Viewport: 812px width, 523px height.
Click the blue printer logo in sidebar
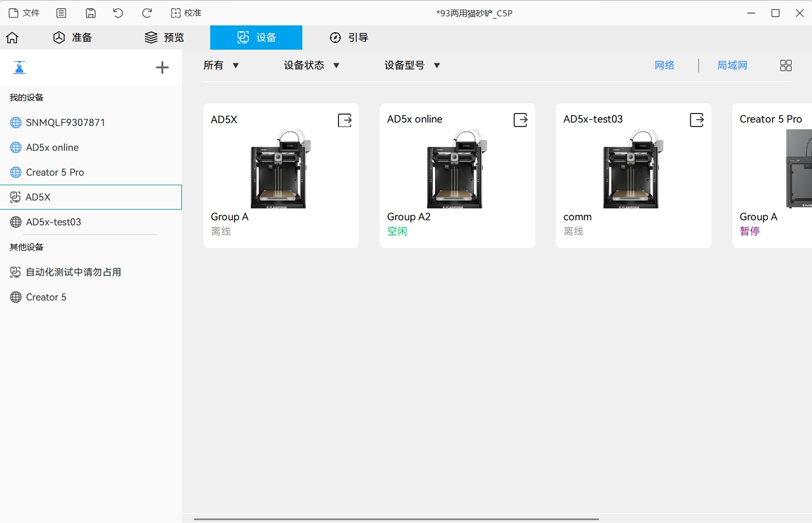click(x=19, y=68)
